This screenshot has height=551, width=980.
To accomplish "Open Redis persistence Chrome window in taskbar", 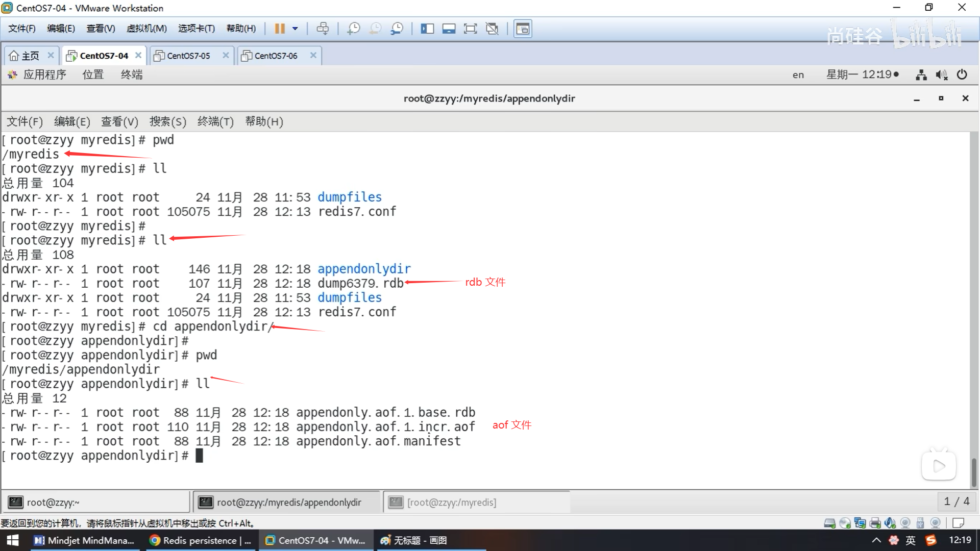I will click(200, 540).
